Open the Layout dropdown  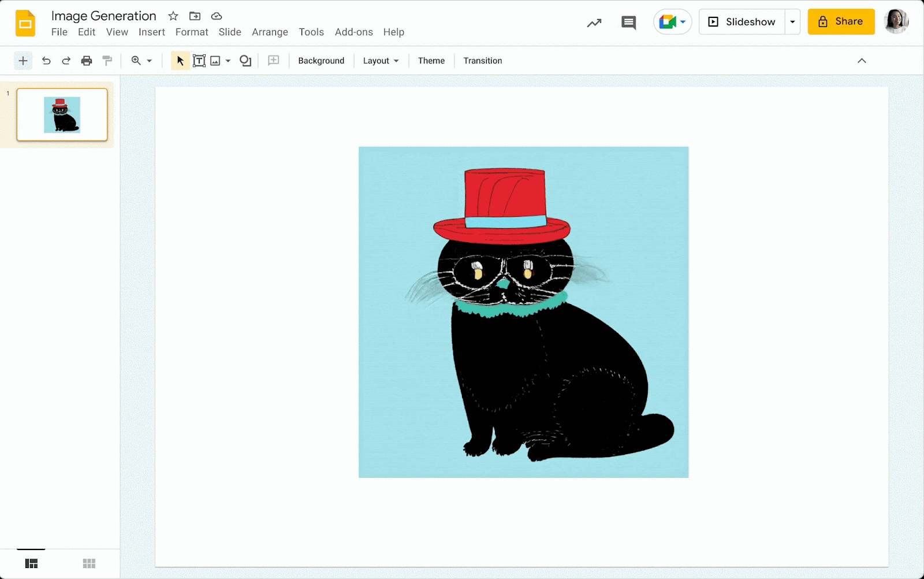click(x=381, y=60)
